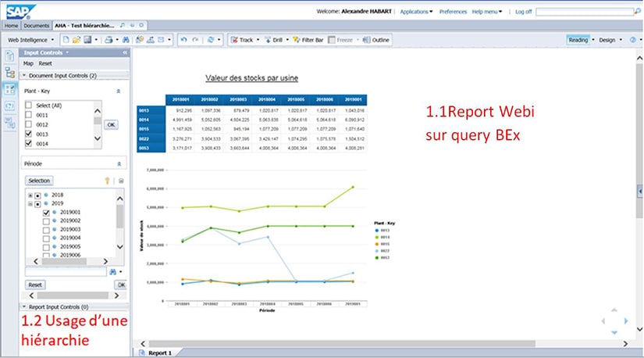Open the Design mode dropdown arrow
This screenshot has width=644, height=358.
[621, 40]
